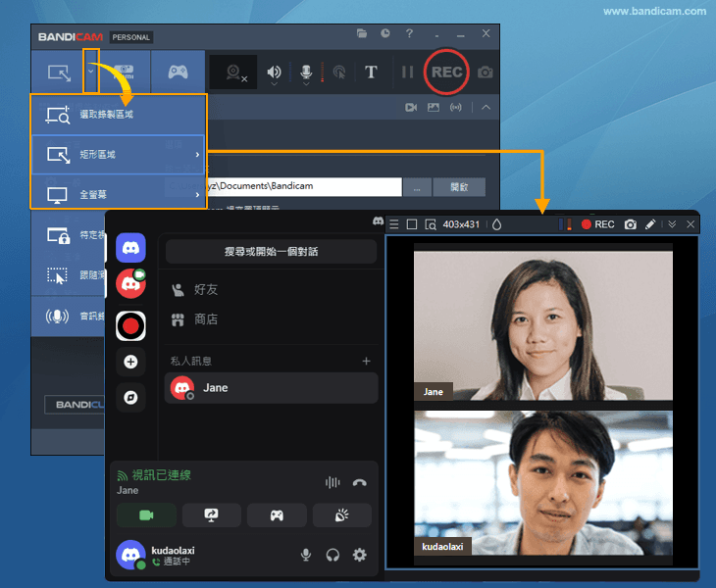716x588 pixels.
Task: Click 搜尋或開始一個對話 search box
Action: pos(272,251)
